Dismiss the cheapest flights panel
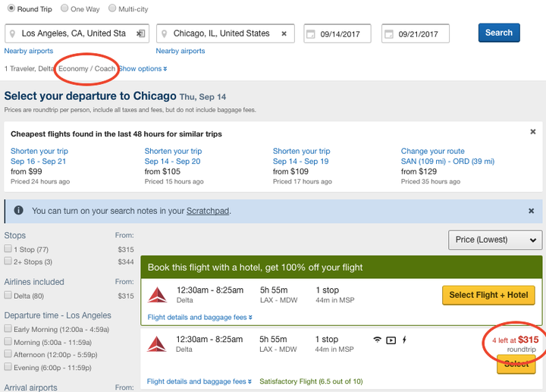This screenshot has width=546, height=392. (x=533, y=132)
